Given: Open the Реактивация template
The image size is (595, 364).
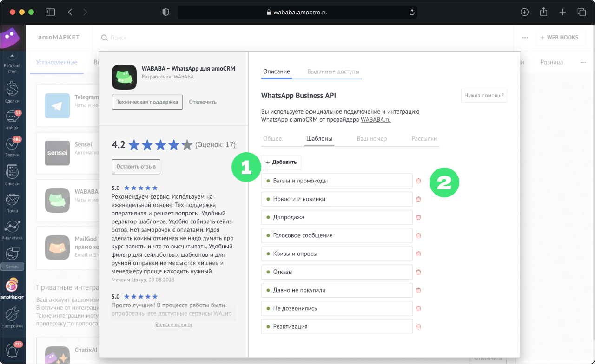Looking at the screenshot, I should click(x=337, y=327).
